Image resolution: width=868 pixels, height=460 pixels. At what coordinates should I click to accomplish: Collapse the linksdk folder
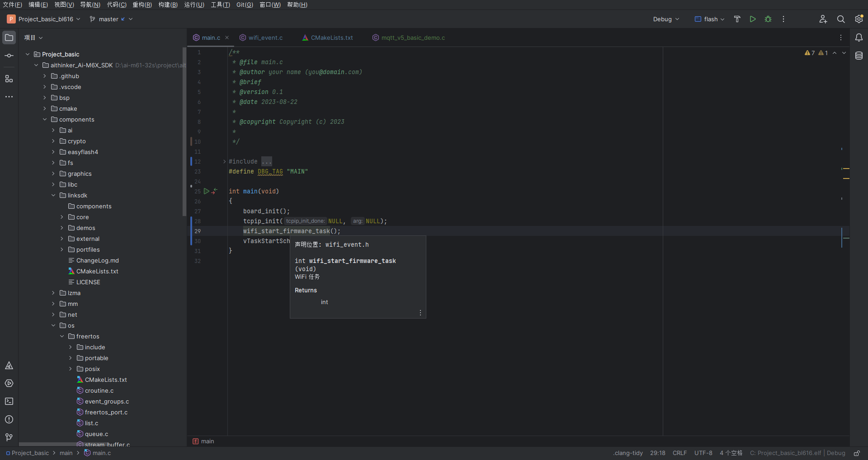coord(53,195)
